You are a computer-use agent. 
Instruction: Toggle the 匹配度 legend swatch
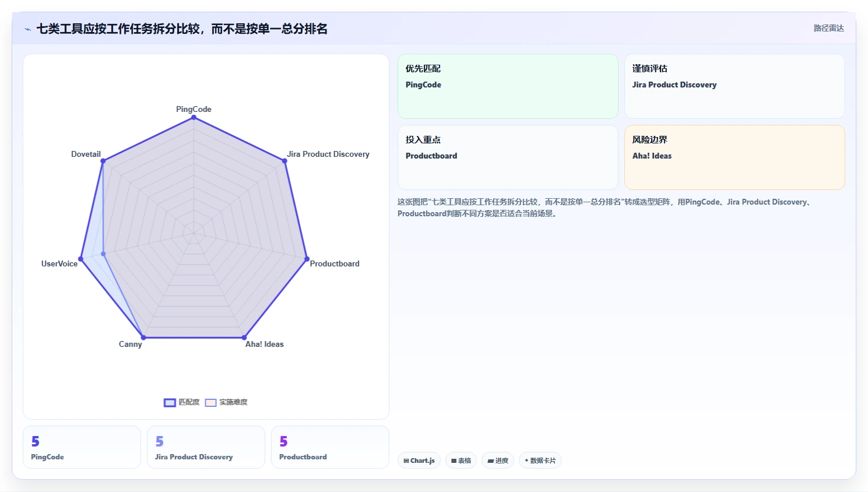170,402
